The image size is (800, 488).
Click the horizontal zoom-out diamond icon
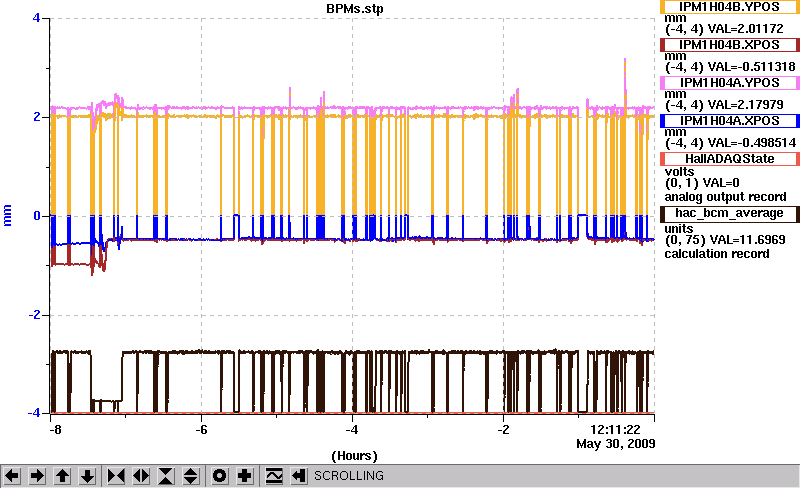point(141,476)
